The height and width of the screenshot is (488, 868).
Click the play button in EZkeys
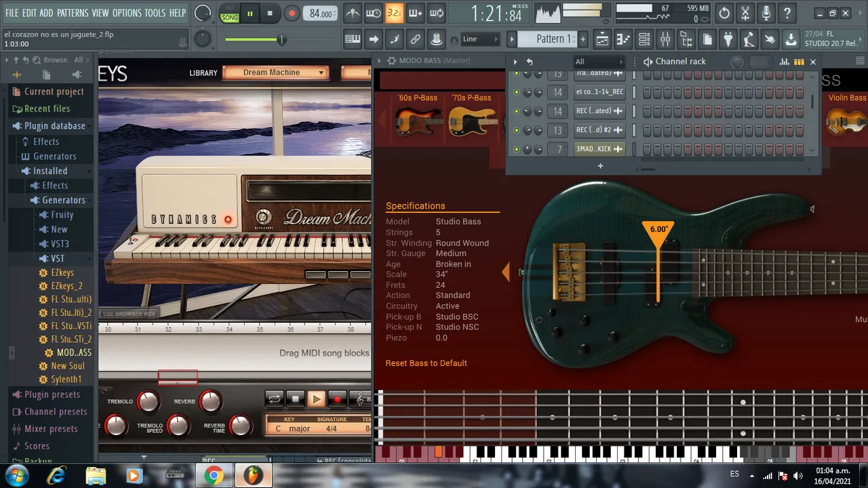[316, 399]
